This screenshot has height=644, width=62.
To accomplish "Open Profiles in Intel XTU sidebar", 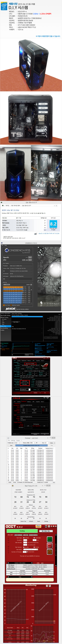I will point(3,330).
